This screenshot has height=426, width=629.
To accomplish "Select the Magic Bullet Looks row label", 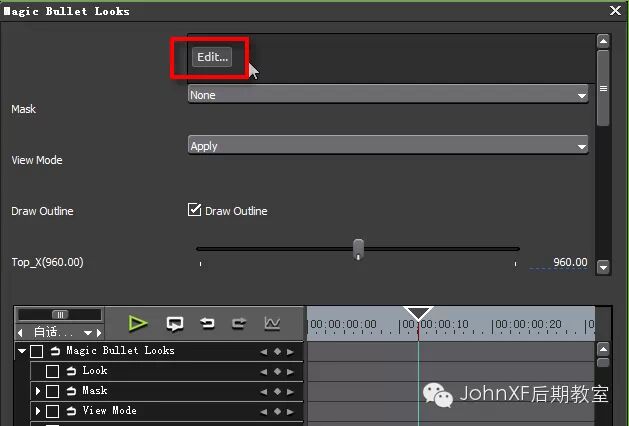I will [x=120, y=351].
